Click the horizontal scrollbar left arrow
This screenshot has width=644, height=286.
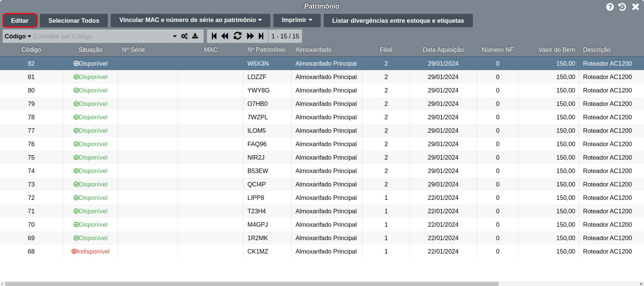click(x=2, y=284)
